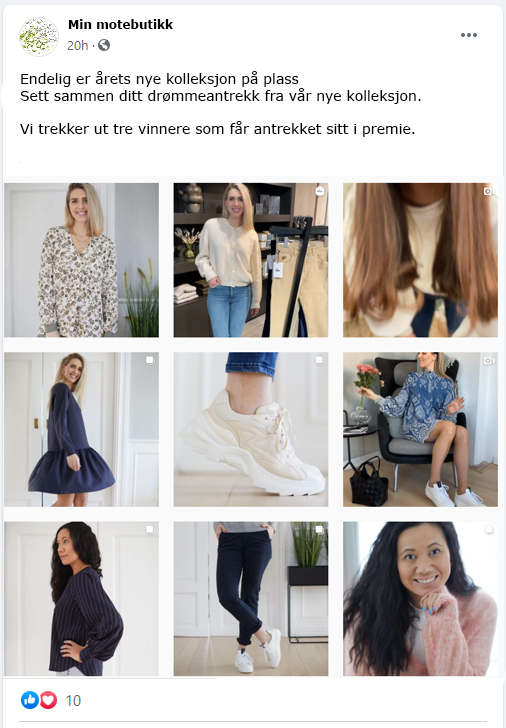Click multi-image icon on navy dress photo
This screenshot has height=728, width=506.
click(150, 360)
